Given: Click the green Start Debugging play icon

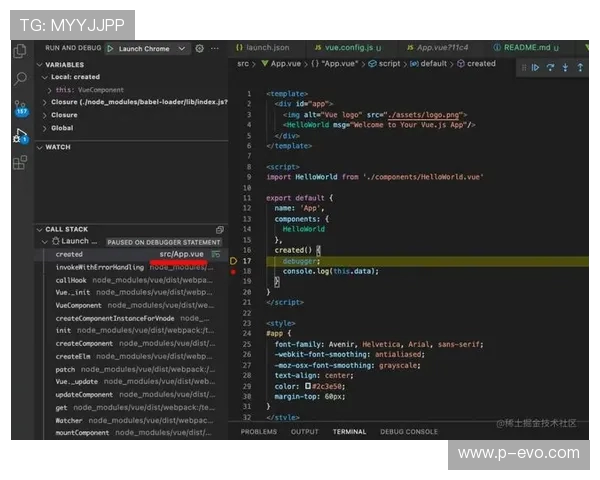Looking at the screenshot, I should point(110,48).
